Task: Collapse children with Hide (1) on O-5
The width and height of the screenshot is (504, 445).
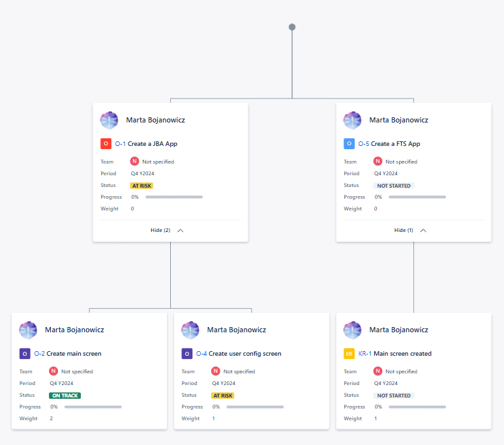Action: pyautogui.click(x=404, y=230)
